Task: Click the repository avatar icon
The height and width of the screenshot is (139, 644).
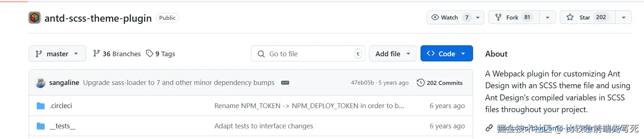Action: pyautogui.click(x=35, y=18)
